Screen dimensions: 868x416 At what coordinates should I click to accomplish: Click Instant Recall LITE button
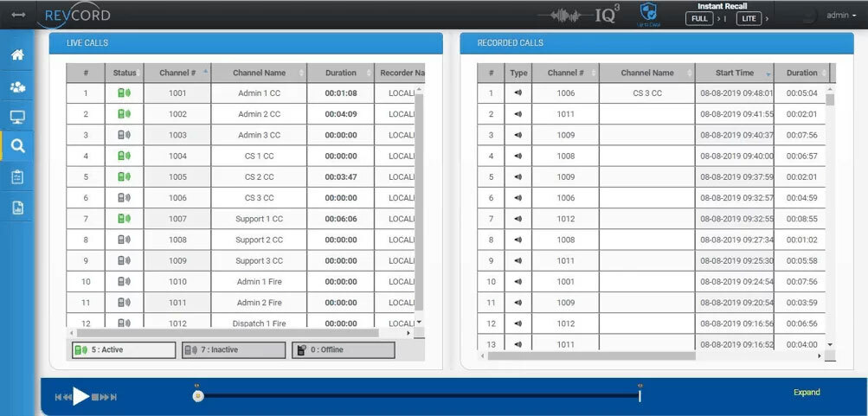pyautogui.click(x=749, y=18)
